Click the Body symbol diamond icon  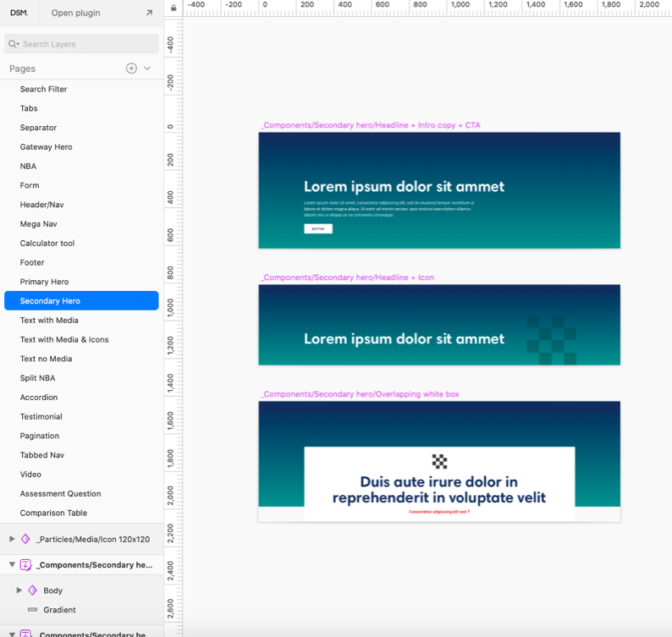coord(32,590)
